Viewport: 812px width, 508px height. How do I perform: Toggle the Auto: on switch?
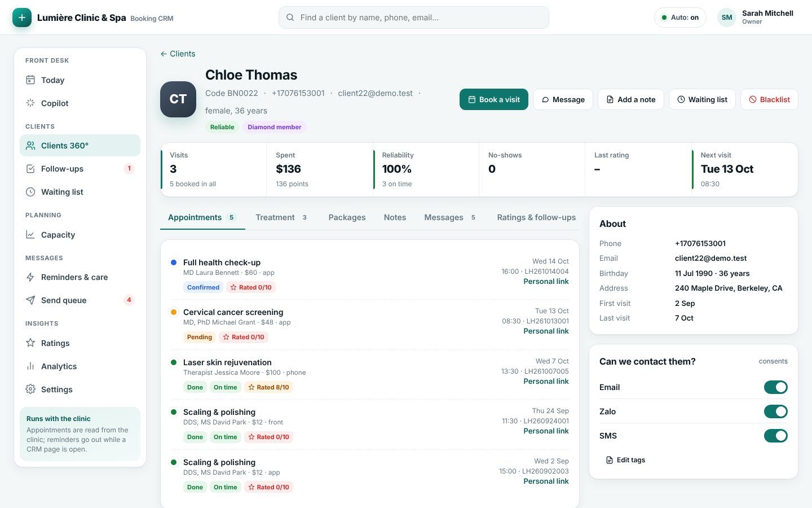pyautogui.click(x=680, y=17)
